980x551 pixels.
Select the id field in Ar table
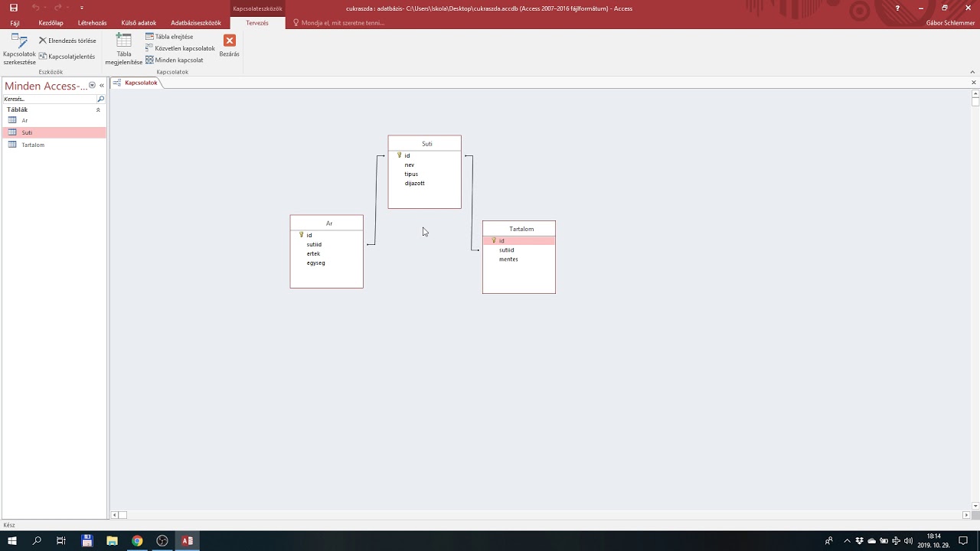[x=327, y=235]
